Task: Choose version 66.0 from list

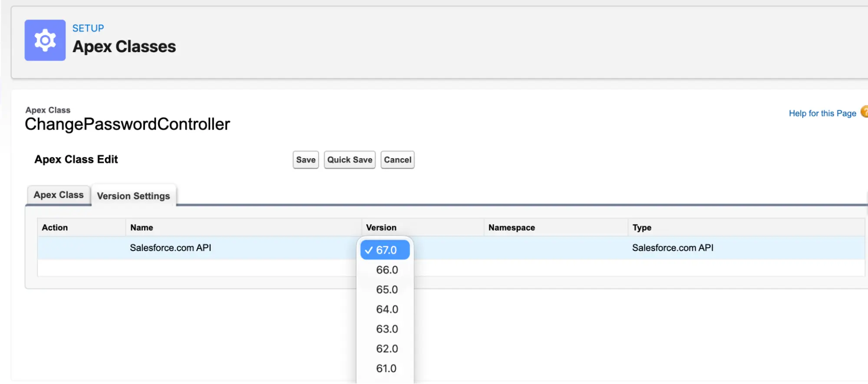Action: pos(387,270)
